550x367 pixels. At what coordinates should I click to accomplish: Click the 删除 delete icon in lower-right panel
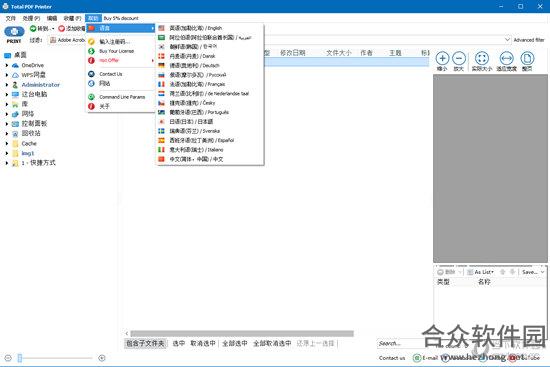(440, 272)
